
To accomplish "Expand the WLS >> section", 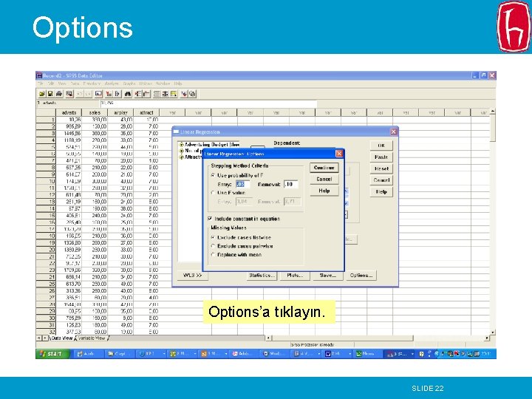I will (192, 275).
